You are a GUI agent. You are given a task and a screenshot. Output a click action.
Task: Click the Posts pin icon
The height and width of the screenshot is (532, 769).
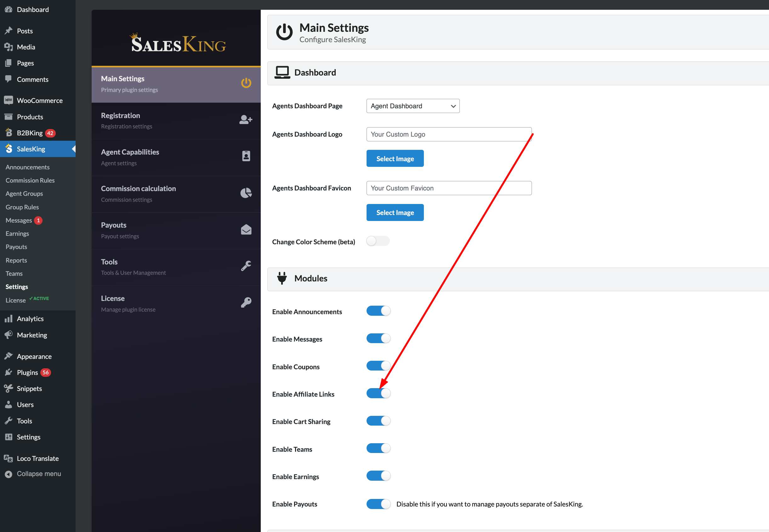[8, 31]
